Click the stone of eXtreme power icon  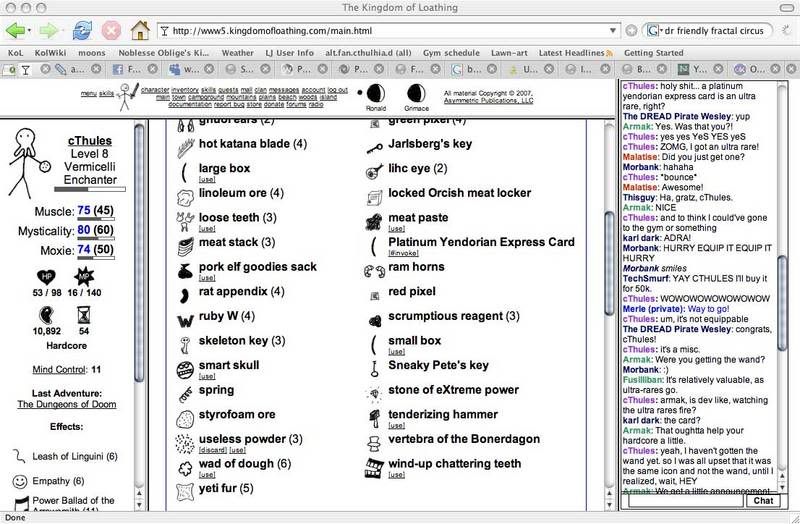(x=374, y=394)
